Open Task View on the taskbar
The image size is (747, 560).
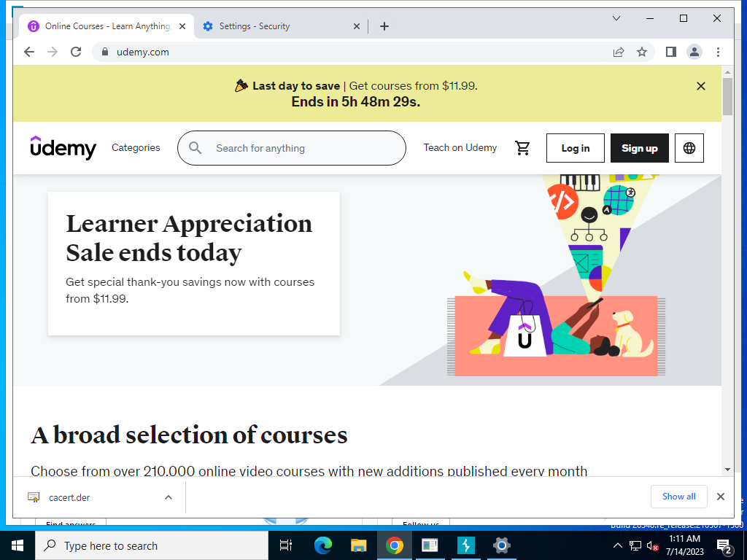285,545
